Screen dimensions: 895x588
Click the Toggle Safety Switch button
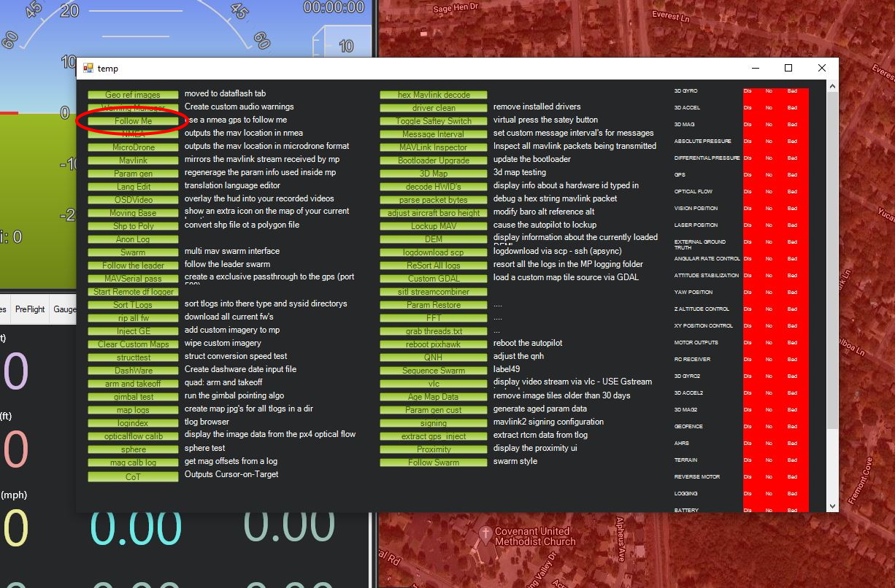coord(434,121)
